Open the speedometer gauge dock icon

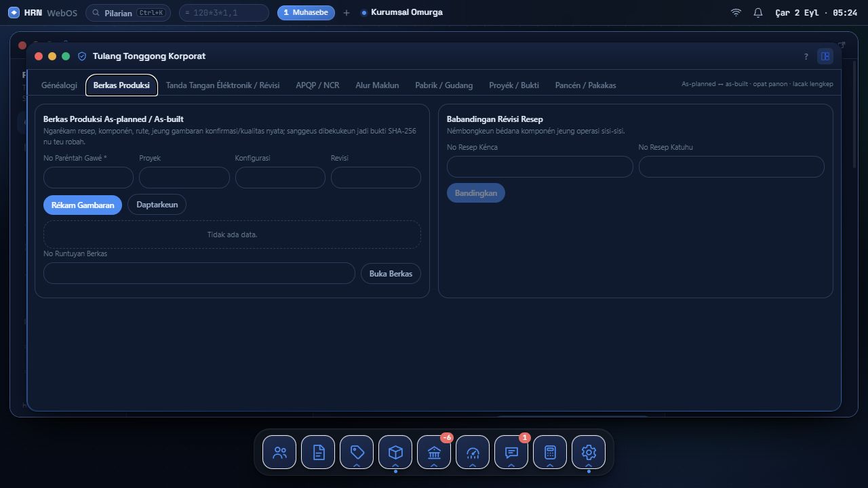point(473,452)
